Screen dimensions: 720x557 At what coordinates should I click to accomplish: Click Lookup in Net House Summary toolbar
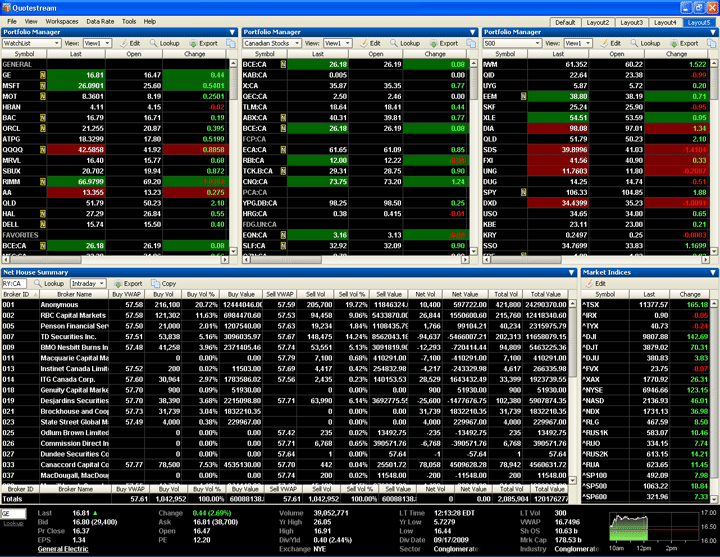[x=49, y=284]
